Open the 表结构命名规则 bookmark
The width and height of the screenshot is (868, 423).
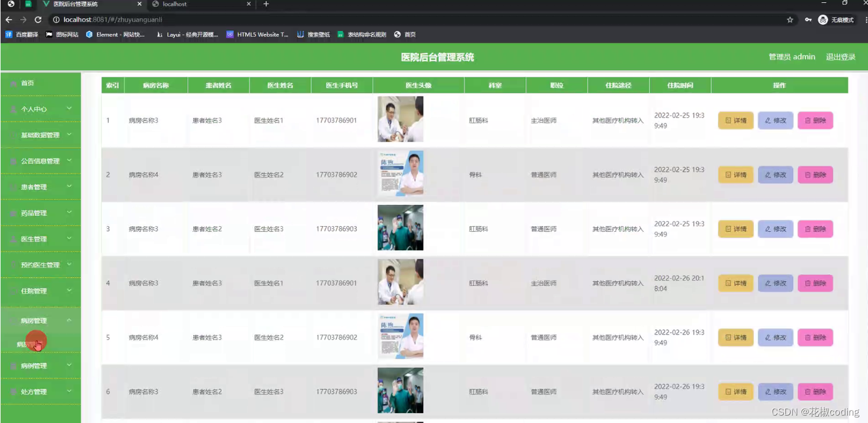coord(362,34)
